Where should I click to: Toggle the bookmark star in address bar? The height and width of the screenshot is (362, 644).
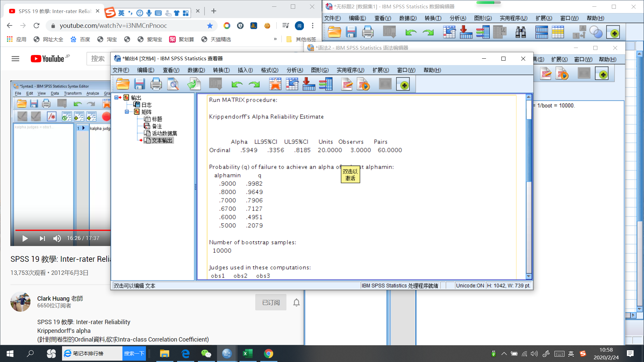coord(210,26)
